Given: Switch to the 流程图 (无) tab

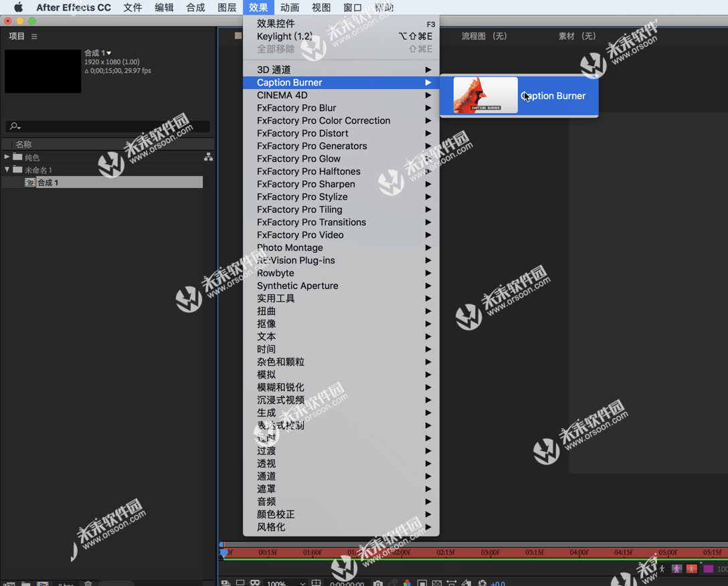Looking at the screenshot, I should [484, 35].
